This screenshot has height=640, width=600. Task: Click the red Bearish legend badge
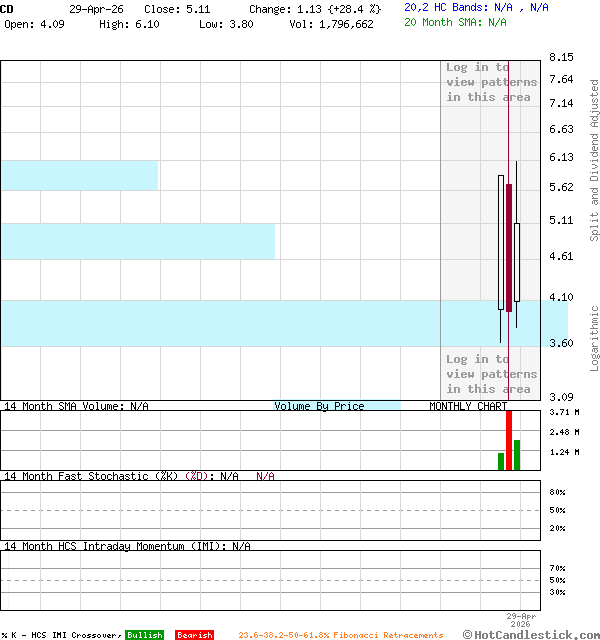pyautogui.click(x=194, y=635)
